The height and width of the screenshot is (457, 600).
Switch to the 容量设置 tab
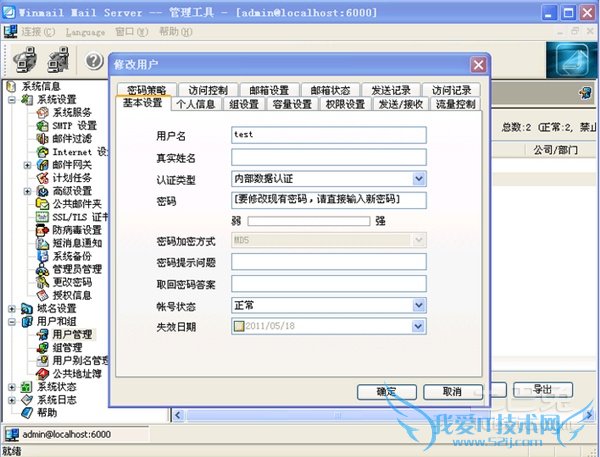[292, 104]
